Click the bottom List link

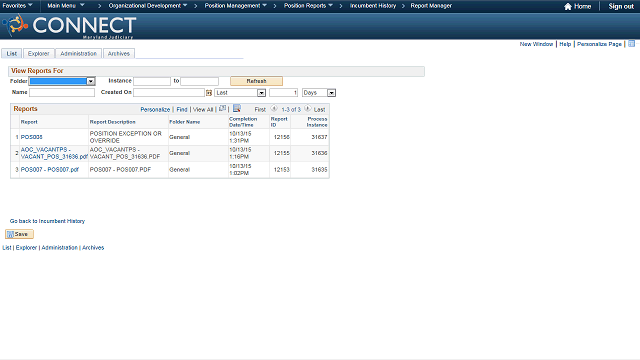click(x=7, y=247)
